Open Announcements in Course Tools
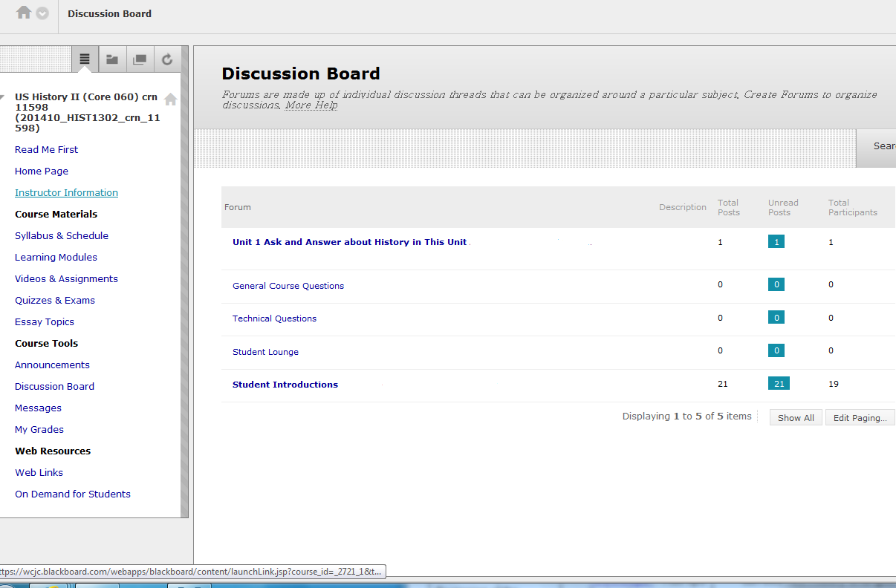 tap(52, 365)
